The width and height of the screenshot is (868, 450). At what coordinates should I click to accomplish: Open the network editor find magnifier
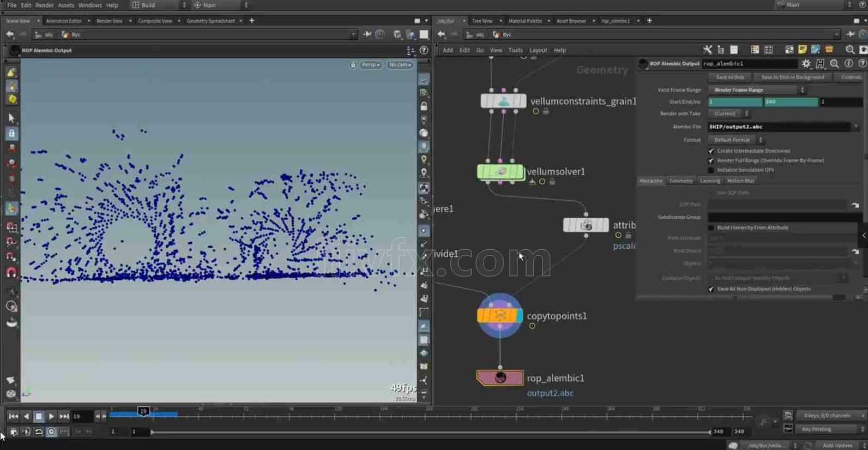click(x=849, y=50)
